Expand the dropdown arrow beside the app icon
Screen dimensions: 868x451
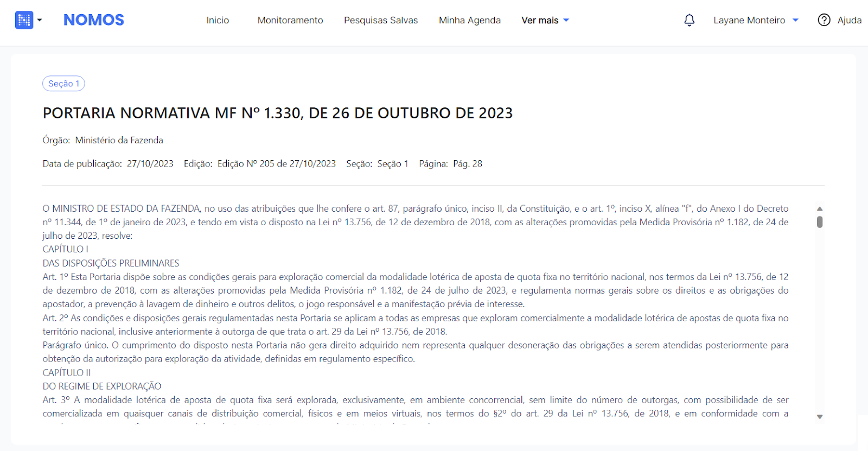tap(40, 20)
